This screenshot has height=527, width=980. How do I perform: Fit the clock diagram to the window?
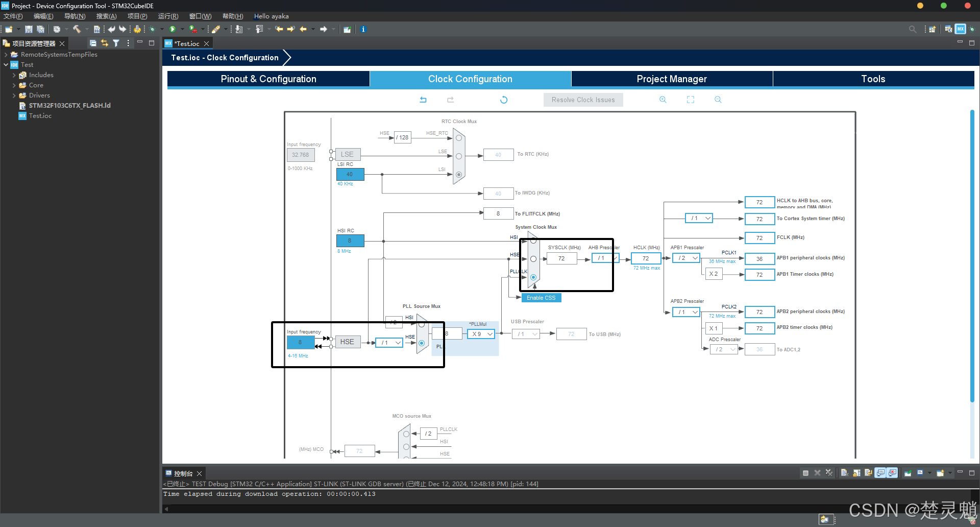point(691,100)
